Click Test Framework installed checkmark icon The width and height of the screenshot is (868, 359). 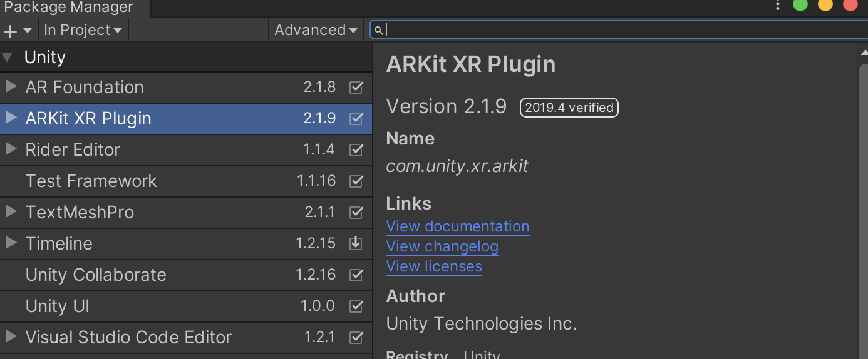(x=356, y=181)
